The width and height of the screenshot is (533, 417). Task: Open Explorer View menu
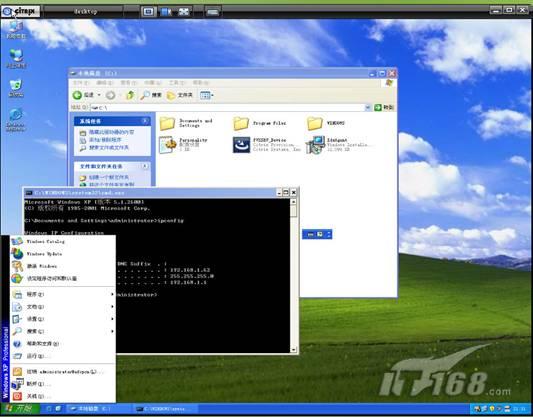tap(128, 83)
